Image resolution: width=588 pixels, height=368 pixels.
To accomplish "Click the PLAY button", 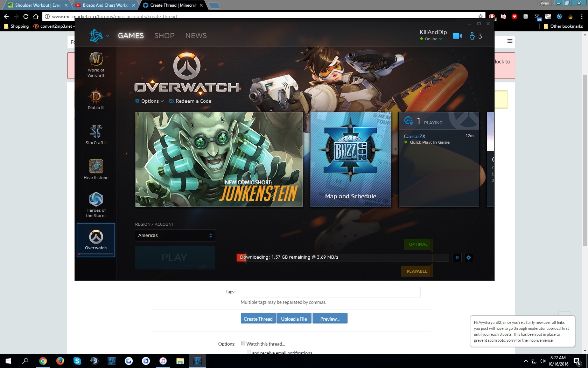I will tap(175, 258).
